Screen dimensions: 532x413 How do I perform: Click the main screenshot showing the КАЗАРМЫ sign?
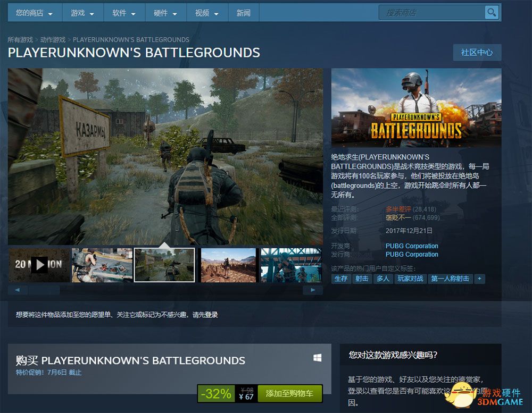(x=165, y=156)
